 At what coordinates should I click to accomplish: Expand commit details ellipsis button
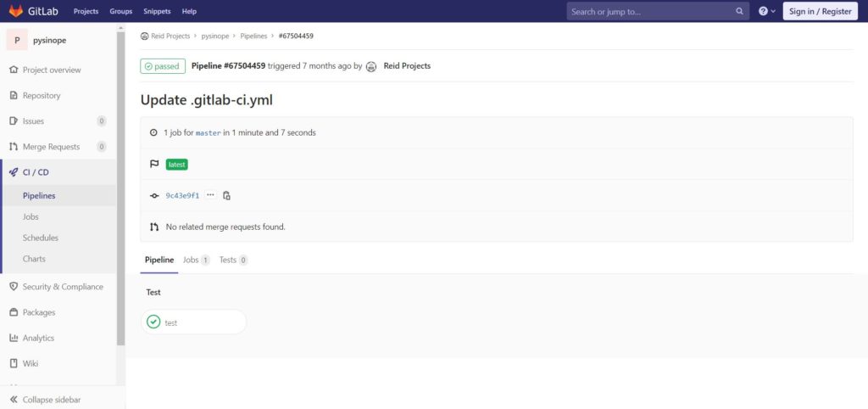click(210, 195)
